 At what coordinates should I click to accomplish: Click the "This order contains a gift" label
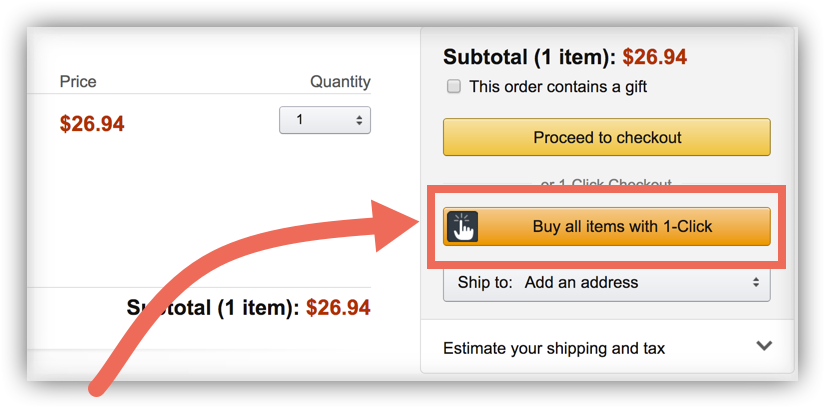558,87
